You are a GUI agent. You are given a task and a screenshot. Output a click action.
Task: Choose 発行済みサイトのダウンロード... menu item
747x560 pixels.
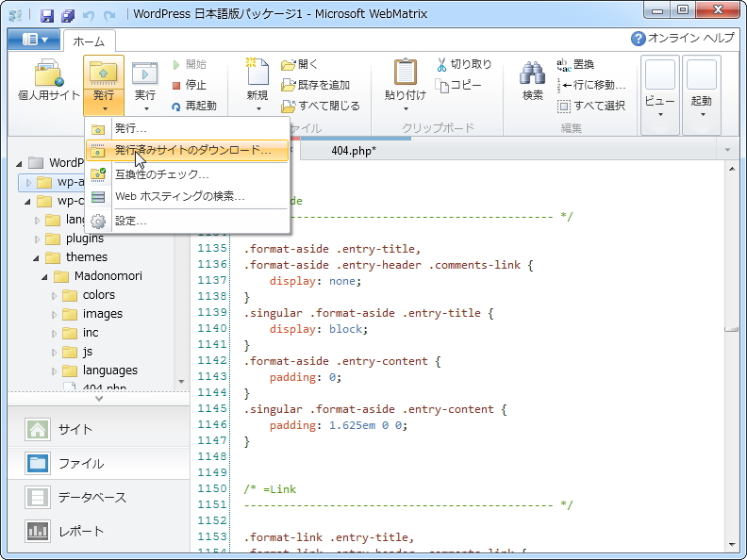click(x=188, y=151)
